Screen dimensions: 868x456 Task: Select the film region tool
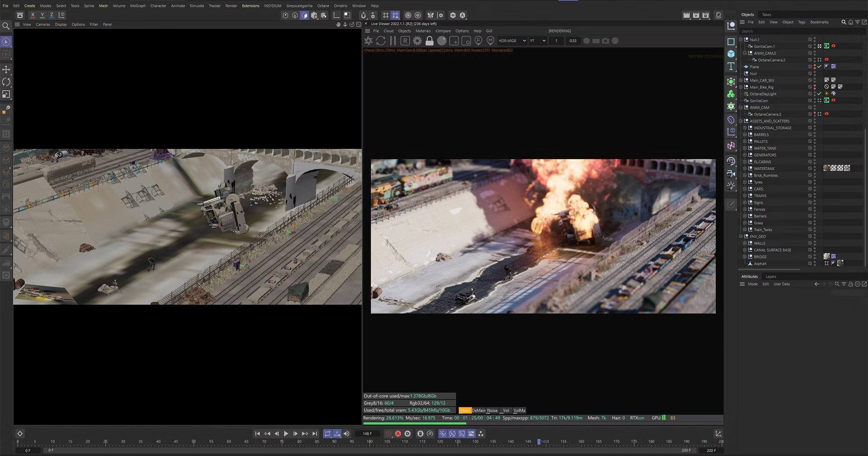tap(466, 41)
